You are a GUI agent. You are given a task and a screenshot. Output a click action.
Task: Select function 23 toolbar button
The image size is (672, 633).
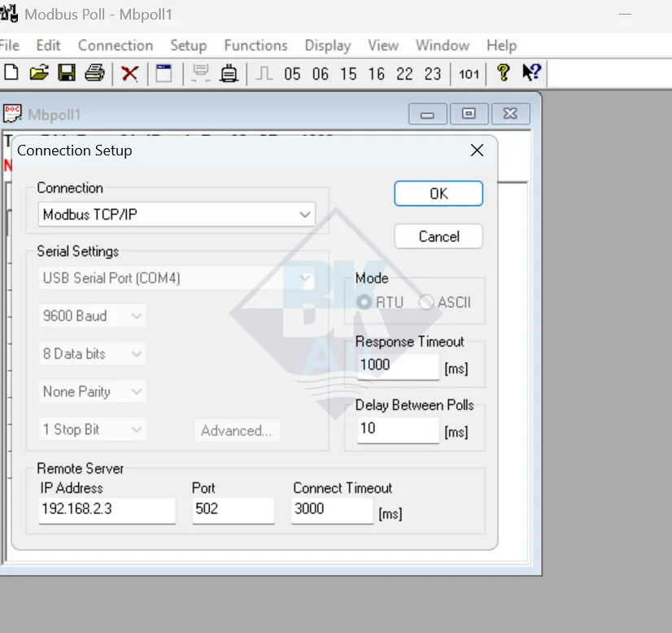coord(433,74)
